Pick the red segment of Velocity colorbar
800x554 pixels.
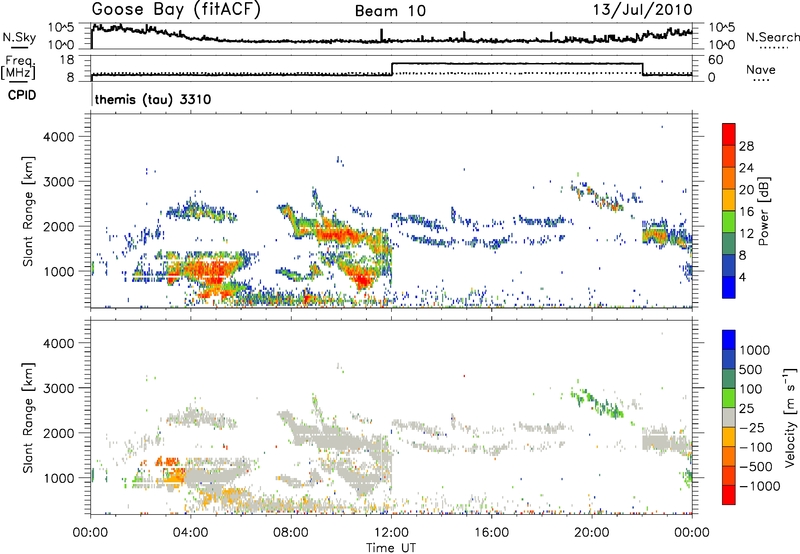[729, 495]
